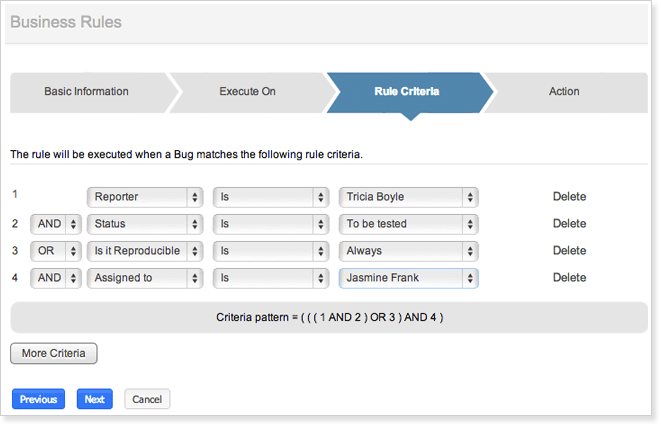
Task: Jump to the Action step
Action: point(564,92)
